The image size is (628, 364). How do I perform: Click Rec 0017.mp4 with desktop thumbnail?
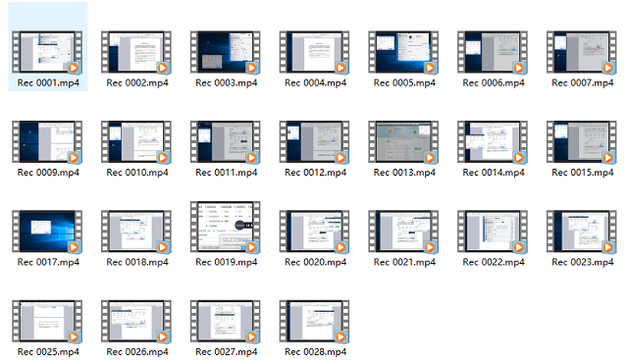47,232
